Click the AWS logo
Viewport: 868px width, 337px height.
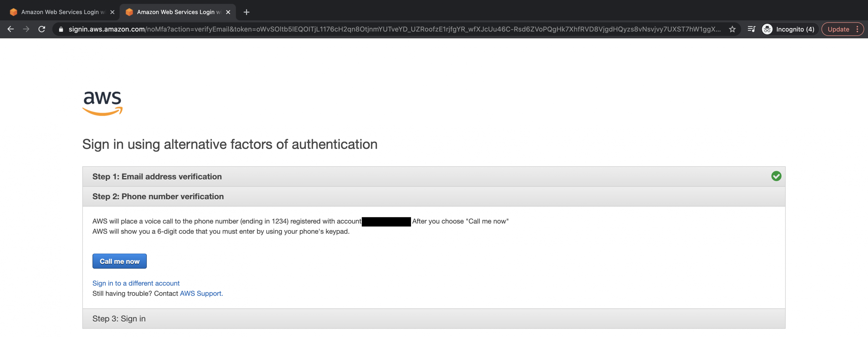pyautogui.click(x=102, y=103)
